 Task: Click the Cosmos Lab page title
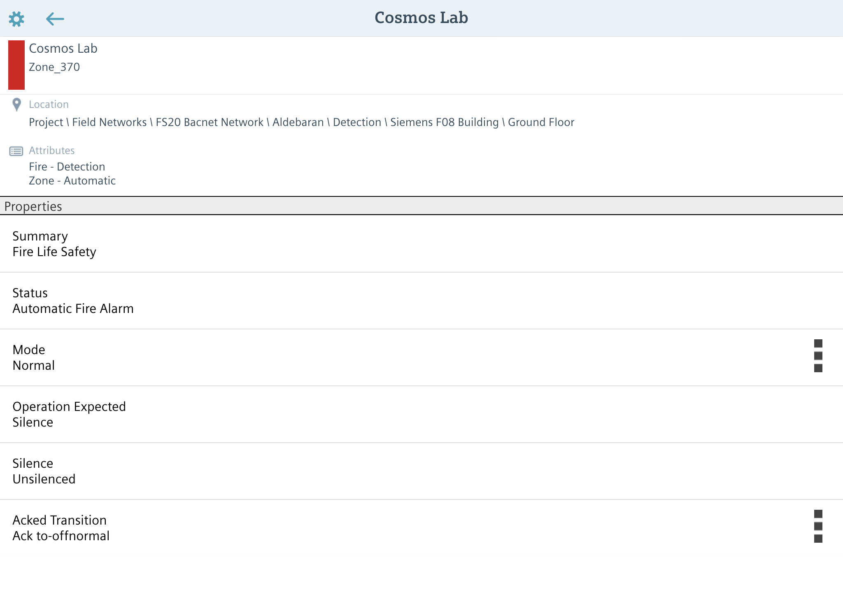(x=421, y=18)
